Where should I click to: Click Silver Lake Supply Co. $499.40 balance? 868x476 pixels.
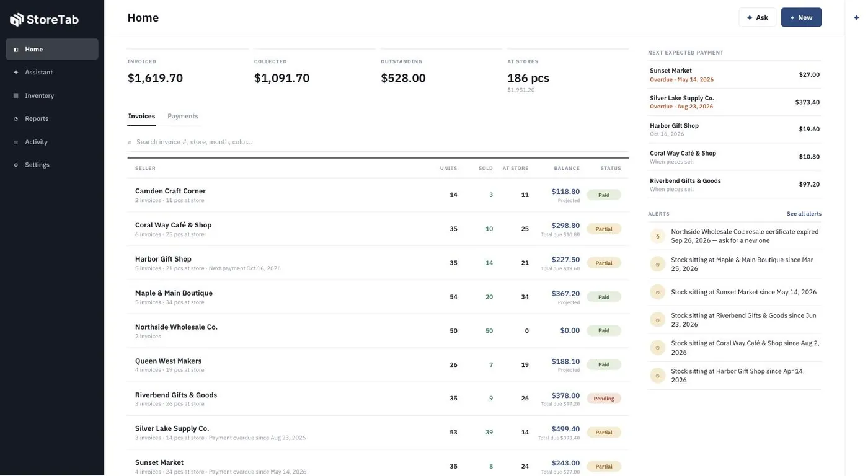click(x=565, y=429)
